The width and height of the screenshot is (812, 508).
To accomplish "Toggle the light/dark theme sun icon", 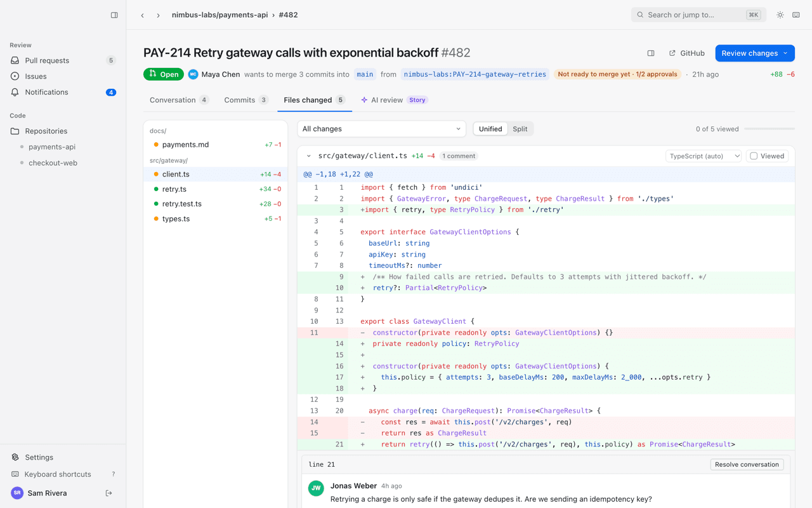I will [x=780, y=15].
